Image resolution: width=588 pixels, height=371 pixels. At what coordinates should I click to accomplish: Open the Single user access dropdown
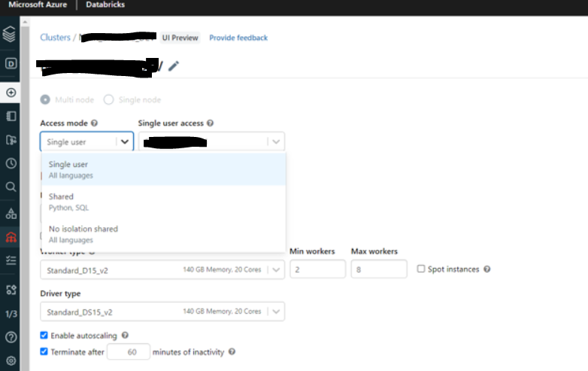[x=211, y=141]
